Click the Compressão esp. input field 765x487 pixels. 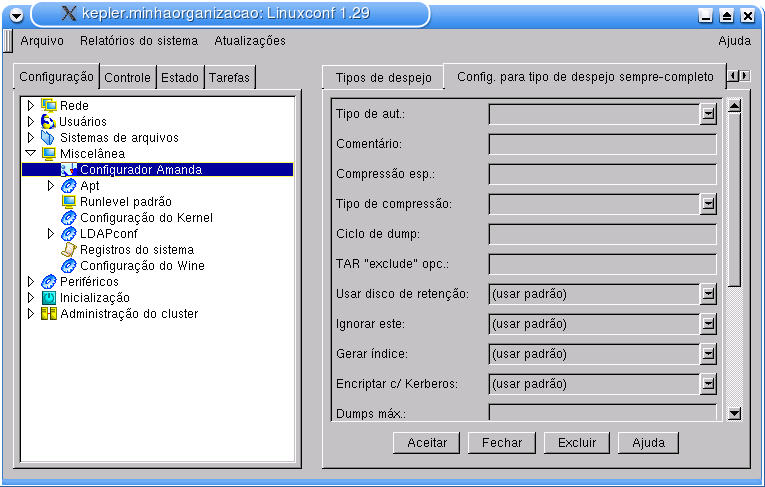click(x=603, y=174)
